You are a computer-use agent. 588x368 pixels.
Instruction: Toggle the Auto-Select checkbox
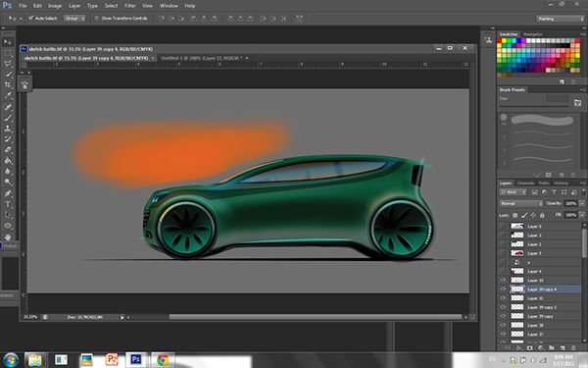[x=31, y=18]
